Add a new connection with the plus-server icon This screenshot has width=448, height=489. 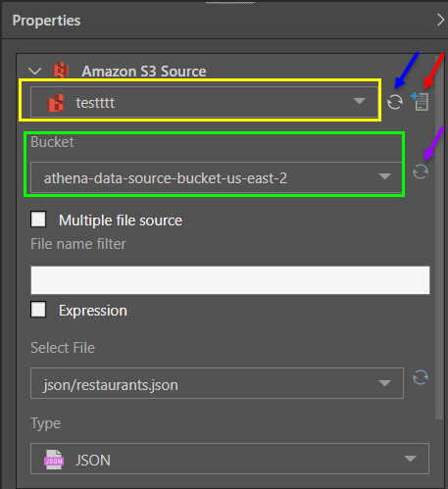420,102
